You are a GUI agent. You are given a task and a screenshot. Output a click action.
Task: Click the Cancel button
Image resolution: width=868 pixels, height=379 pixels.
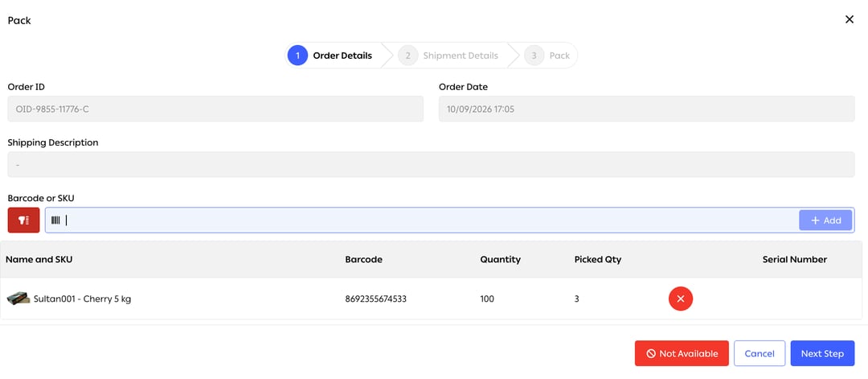759,353
